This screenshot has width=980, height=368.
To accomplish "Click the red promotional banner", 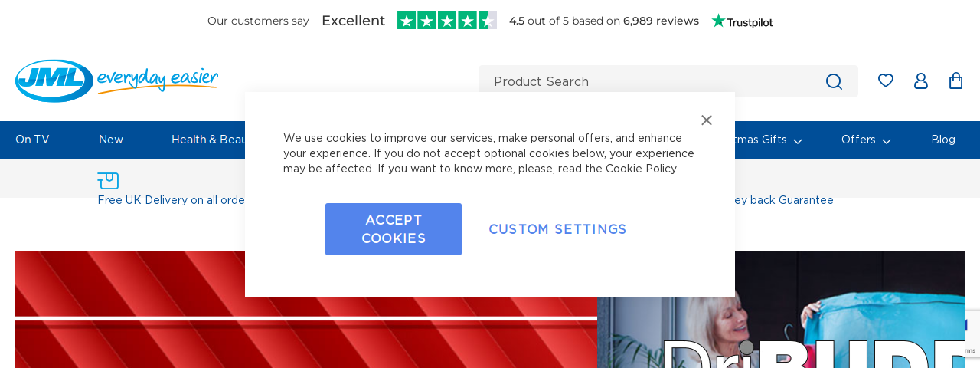I will (x=130, y=310).
